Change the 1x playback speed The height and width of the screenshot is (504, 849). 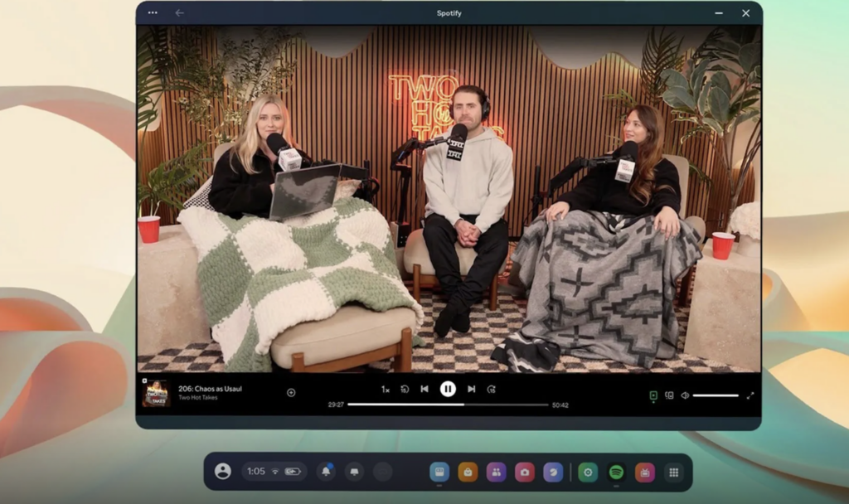click(x=385, y=390)
